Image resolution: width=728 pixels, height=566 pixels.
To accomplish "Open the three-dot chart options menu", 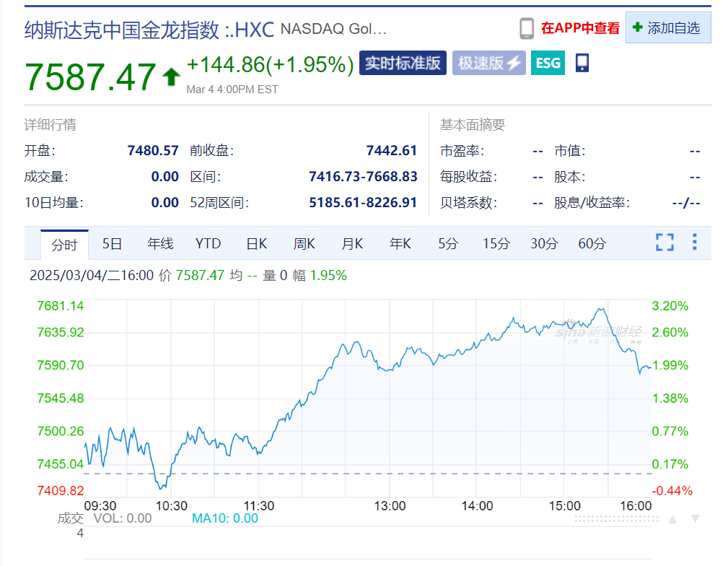I will click(x=694, y=243).
